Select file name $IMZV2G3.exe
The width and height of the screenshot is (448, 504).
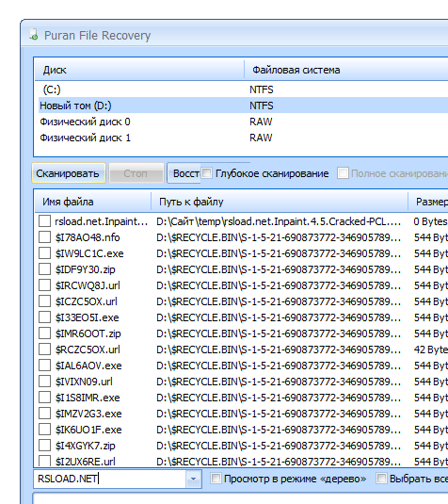pos(88,414)
